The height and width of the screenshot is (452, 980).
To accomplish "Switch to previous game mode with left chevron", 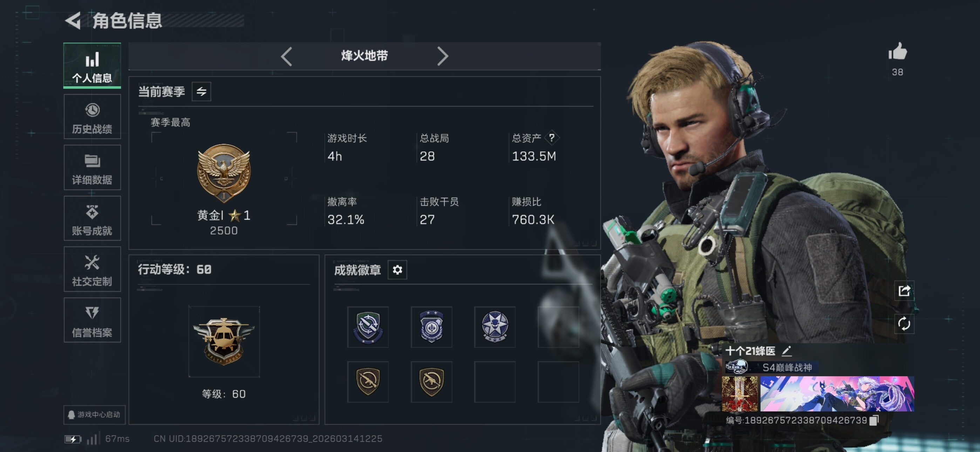I will [286, 56].
